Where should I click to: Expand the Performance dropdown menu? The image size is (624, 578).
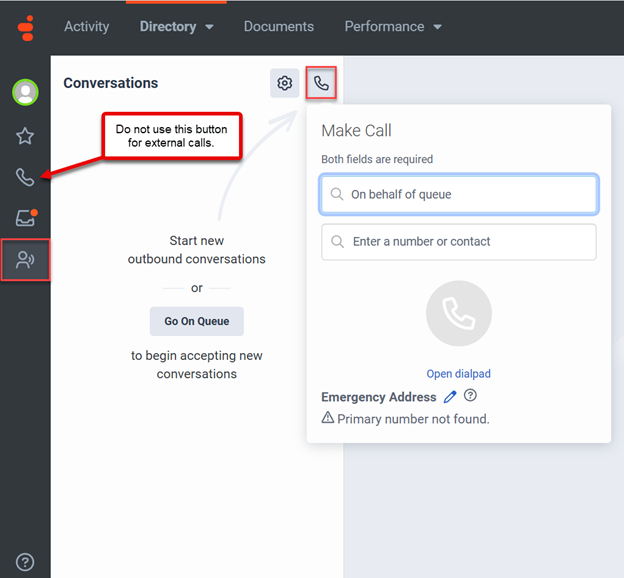point(393,27)
